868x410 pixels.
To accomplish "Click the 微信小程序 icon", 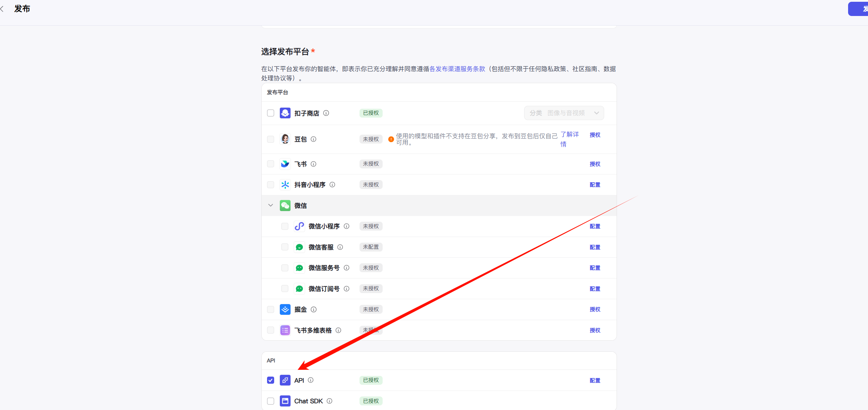I will (x=299, y=226).
